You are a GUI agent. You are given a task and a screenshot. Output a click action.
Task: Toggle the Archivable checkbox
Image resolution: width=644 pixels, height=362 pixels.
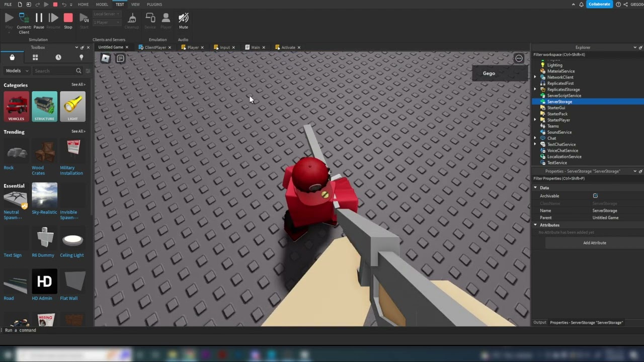pos(595,196)
